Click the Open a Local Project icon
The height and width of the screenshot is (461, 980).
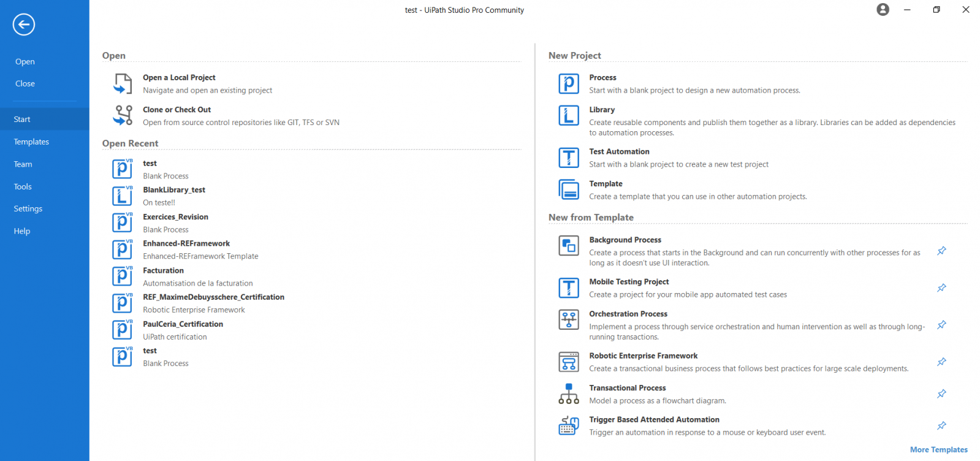(123, 83)
